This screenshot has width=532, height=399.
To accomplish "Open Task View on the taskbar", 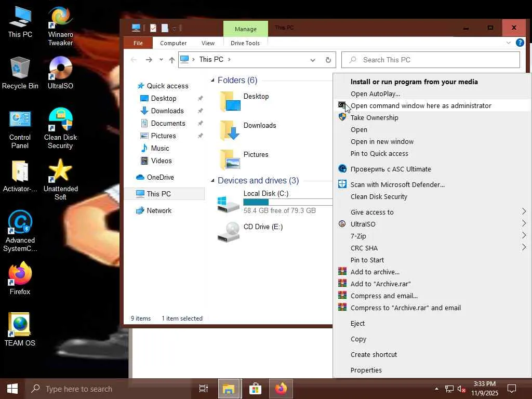I will click(x=203, y=389).
